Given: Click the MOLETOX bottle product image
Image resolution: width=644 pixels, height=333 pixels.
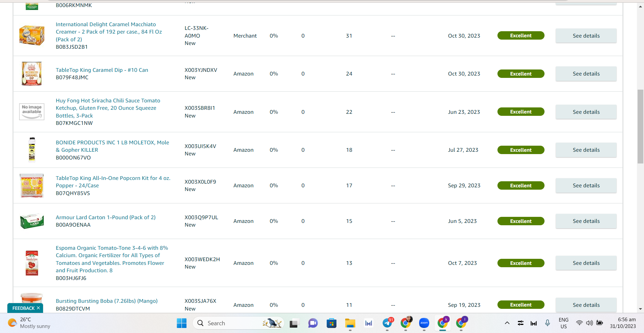Looking at the screenshot, I should point(32,150).
